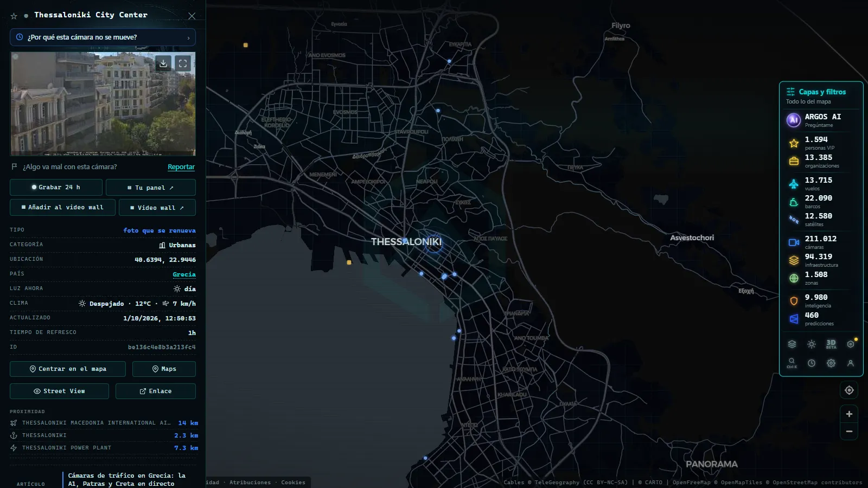The height and width of the screenshot is (488, 868).
Task: Toggle the organizaciones briefcase layer
Action: [x=821, y=161]
